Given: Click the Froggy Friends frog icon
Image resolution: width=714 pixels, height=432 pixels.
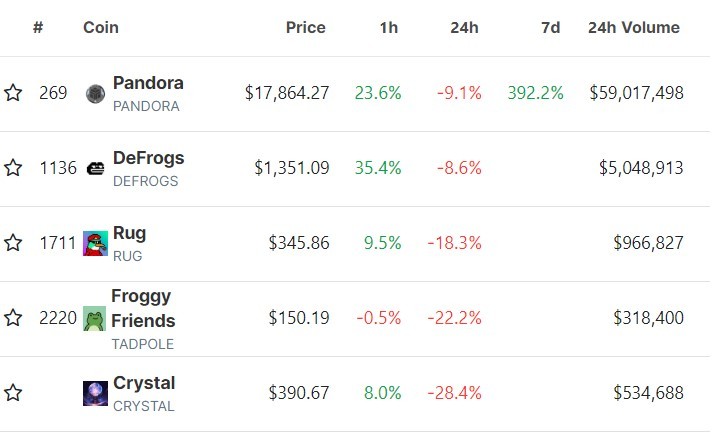Looking at the screenshot, I should pos(95,318).
